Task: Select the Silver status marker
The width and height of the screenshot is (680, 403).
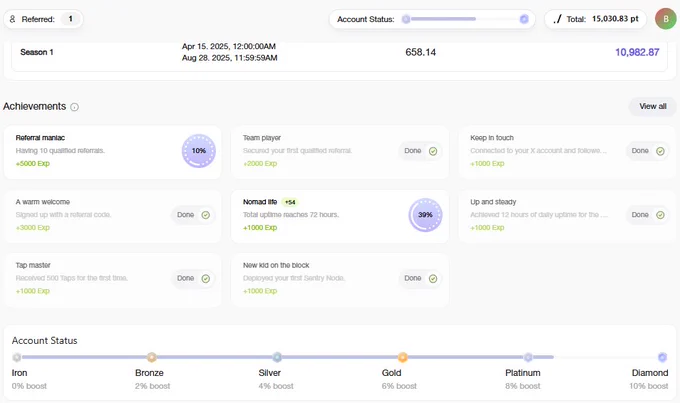Action: 277,357
